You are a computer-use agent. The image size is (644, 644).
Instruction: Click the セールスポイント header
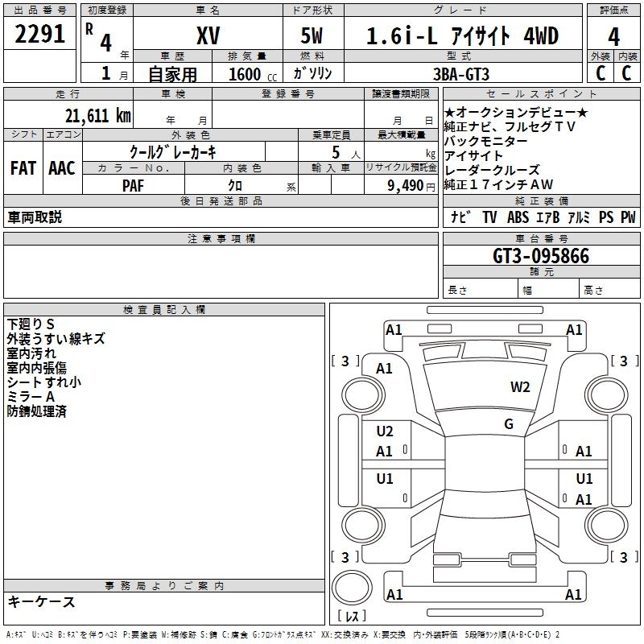tap(541, 94)
